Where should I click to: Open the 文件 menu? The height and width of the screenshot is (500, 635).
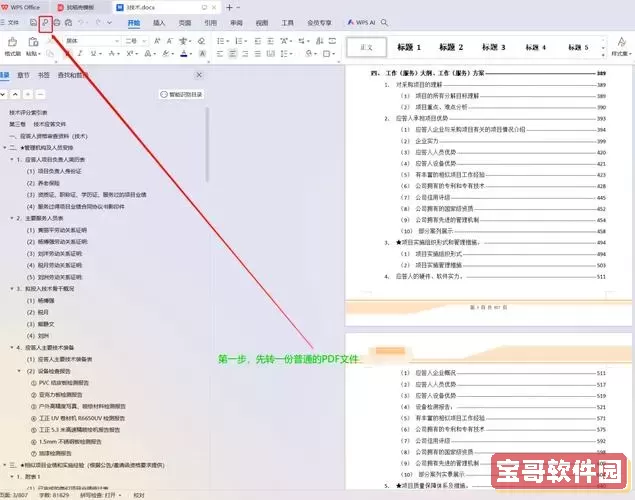tap(10, 23)
